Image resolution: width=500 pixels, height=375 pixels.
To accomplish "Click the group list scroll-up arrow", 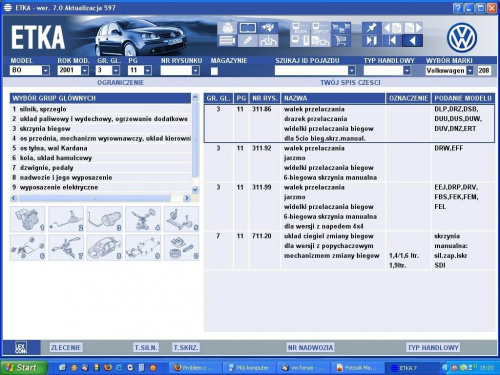I will 195,97.
